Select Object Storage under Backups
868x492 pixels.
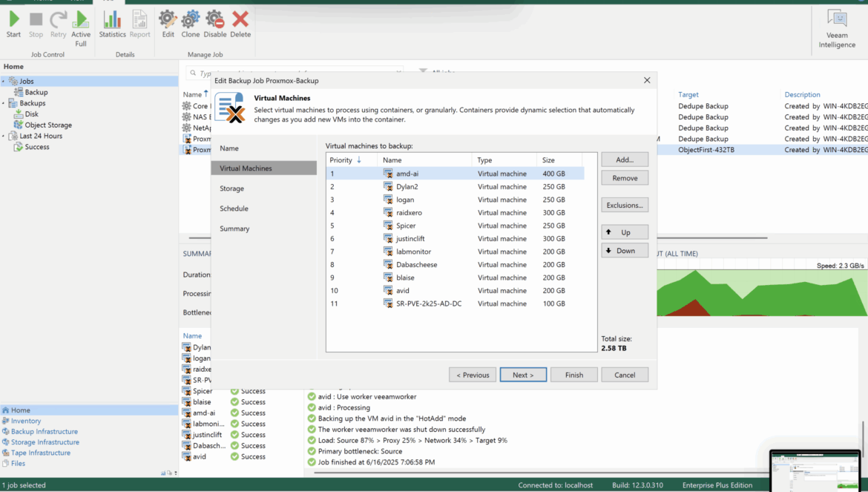point(48,125)
